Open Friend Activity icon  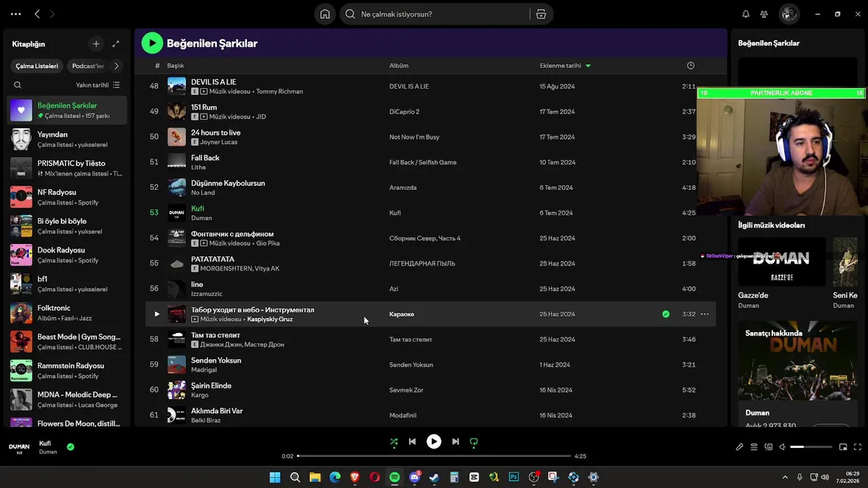click(x=764, y=14)
